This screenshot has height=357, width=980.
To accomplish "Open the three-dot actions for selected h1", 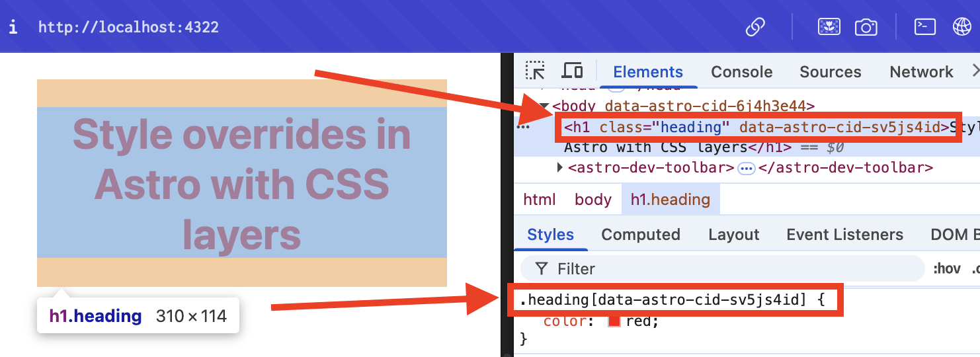I will (523, 127).
